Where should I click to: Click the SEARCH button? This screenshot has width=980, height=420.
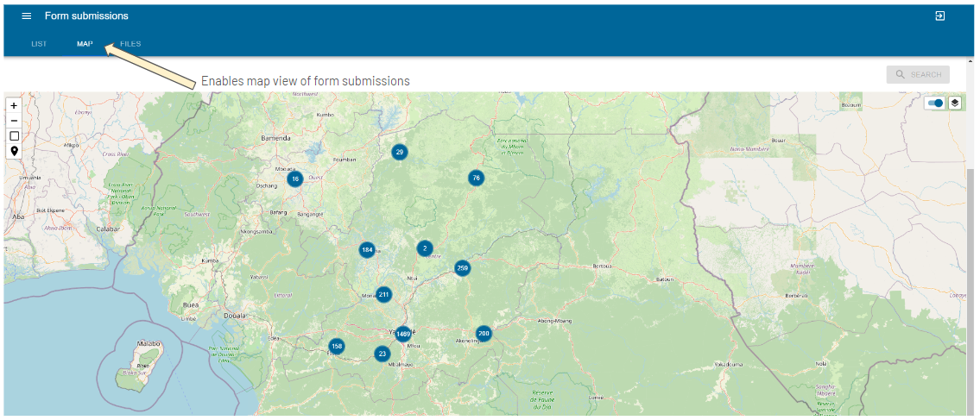(918, 74)
